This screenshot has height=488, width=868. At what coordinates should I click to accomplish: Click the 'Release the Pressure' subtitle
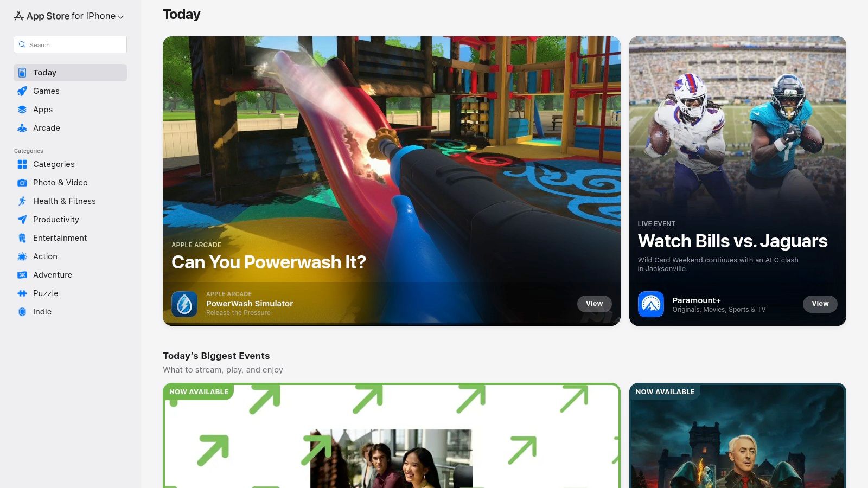coord(238,313)
